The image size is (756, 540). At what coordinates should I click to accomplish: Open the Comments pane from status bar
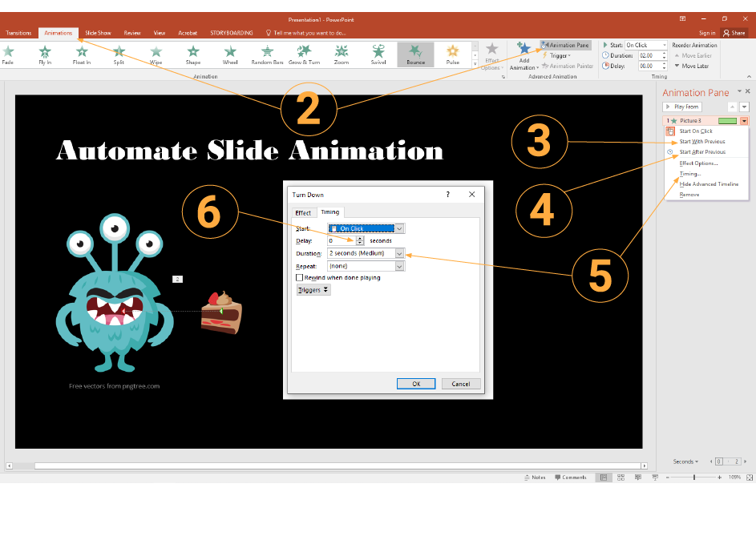pos(570,477)
